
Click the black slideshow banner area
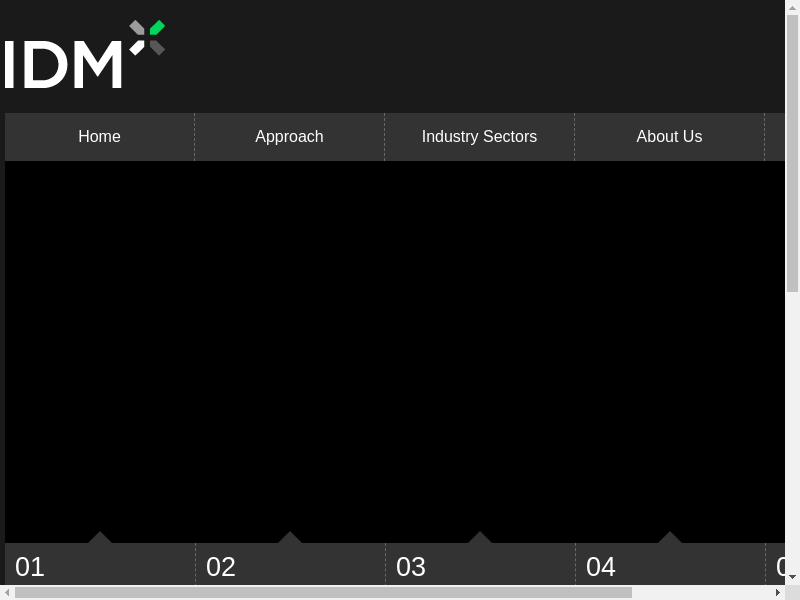(x=395, y=350)
